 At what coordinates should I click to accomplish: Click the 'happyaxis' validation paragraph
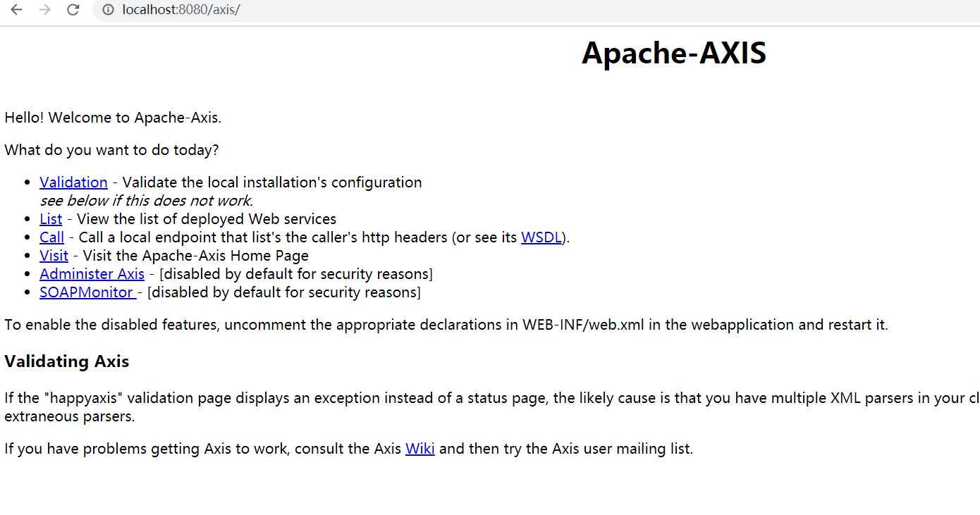coord(492,407)
